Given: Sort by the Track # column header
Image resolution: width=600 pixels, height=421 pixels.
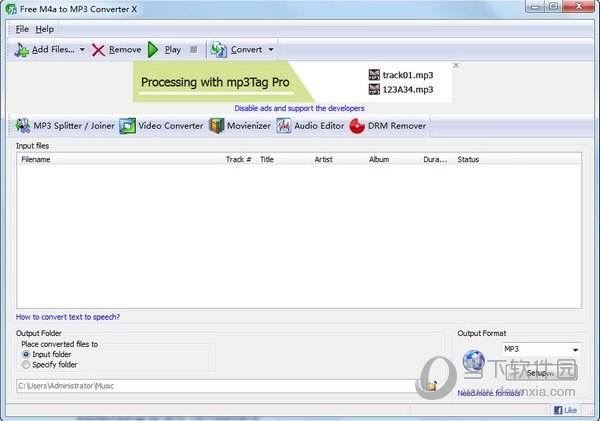Looking at the screenshot, I should tap(240, 159).
